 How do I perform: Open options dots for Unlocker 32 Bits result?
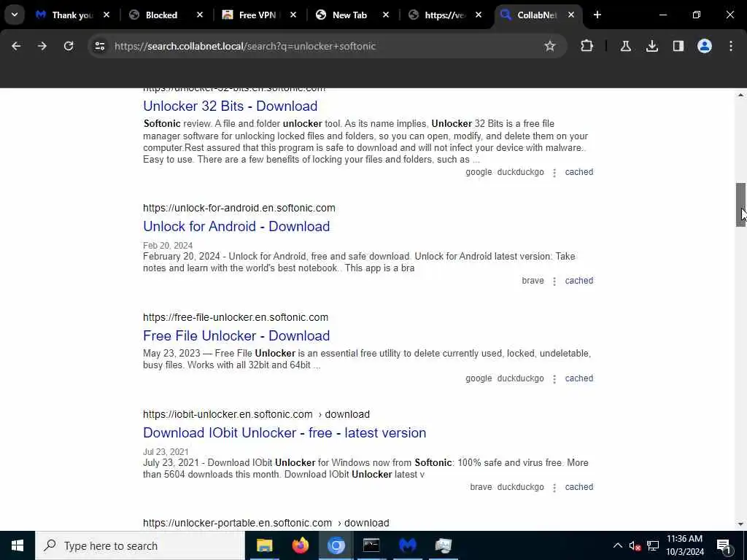click(554, 173)
